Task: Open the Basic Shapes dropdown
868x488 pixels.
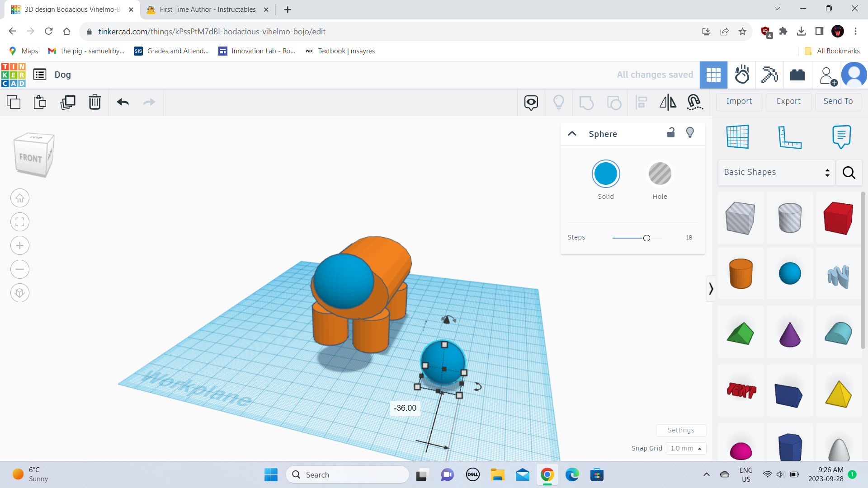Action: click(776, 172)
